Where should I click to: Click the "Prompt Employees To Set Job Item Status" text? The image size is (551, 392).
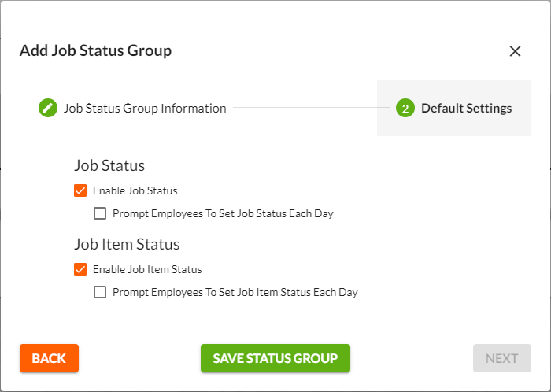coord(235,292)
